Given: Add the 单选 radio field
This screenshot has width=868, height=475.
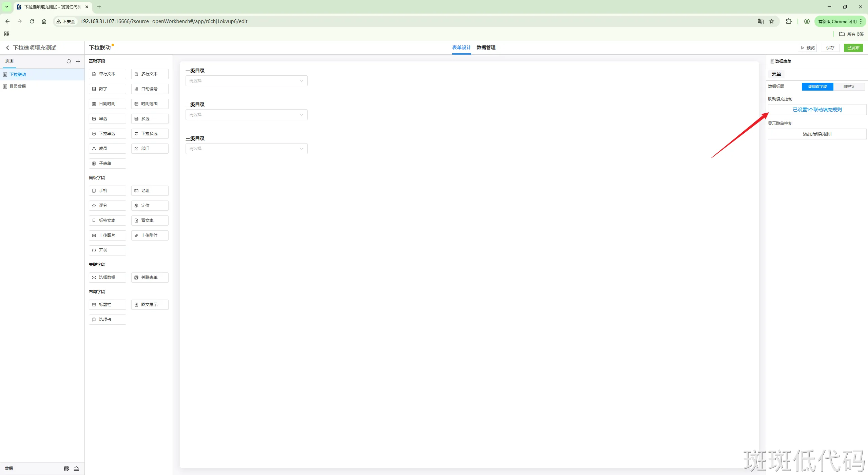Looking at the screenshot, I should (107, 119).
